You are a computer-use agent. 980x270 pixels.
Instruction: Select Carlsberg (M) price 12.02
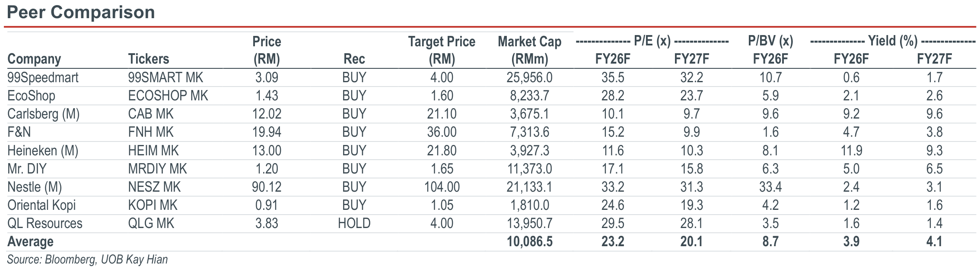click(x=267, y=114)
